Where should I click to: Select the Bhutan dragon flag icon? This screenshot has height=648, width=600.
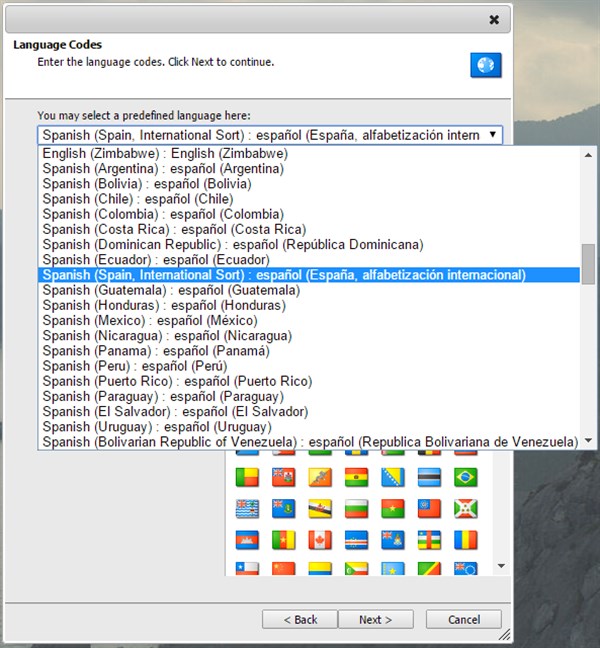(320, 477)
